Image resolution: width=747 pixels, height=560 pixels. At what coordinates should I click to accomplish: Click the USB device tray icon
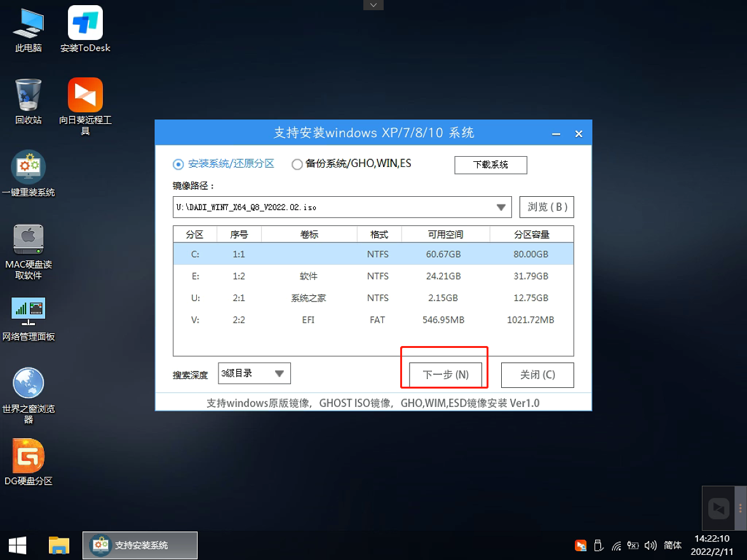598,546
